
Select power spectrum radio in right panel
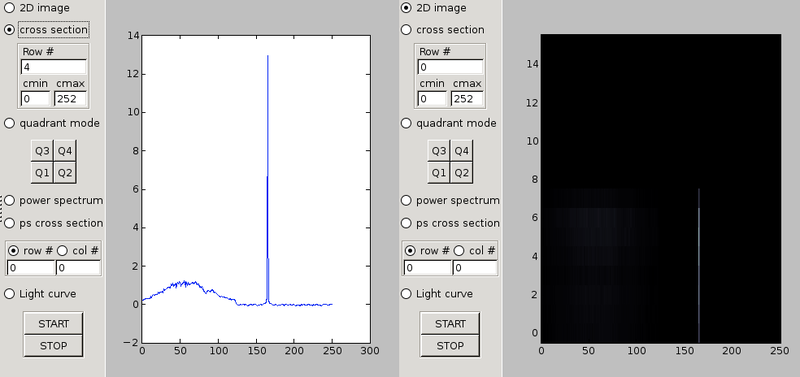(406, 200)
